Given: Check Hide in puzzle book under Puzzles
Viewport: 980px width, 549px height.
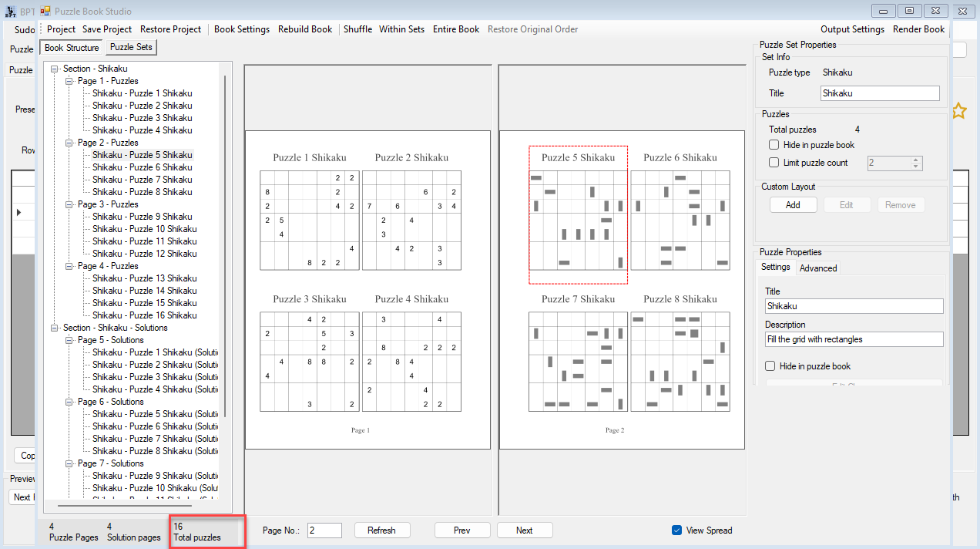Looking at the screenshot, I should [x=774, y=145].
